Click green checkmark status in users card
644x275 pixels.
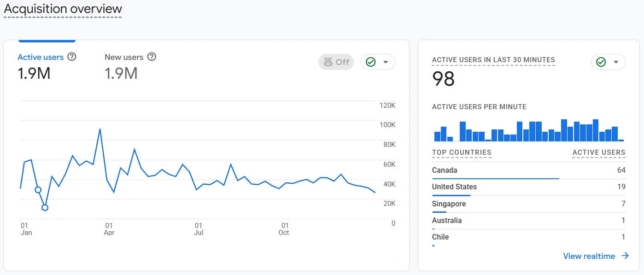(371, 62)
